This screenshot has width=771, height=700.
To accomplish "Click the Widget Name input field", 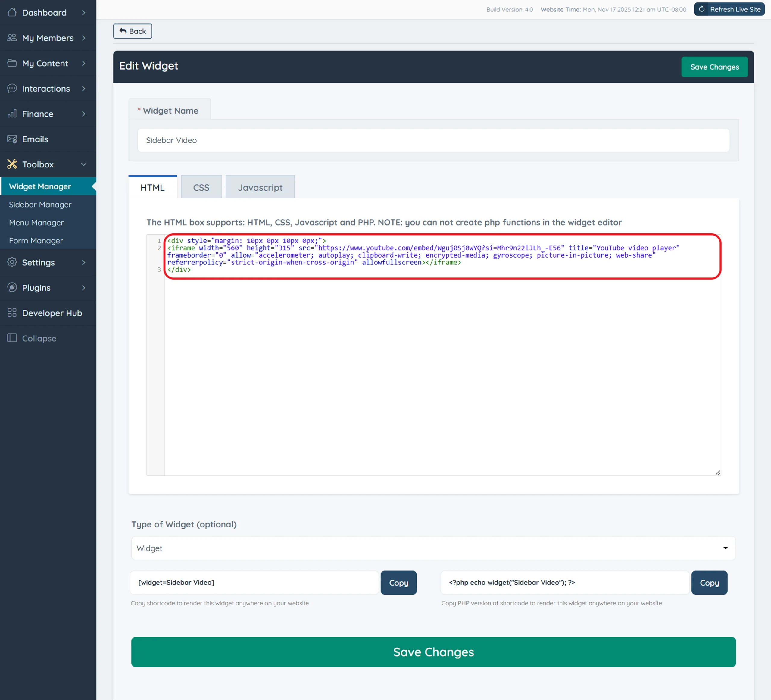I will coord(433,140).
